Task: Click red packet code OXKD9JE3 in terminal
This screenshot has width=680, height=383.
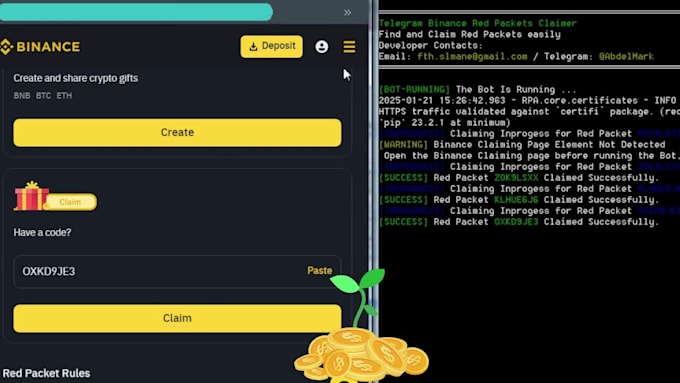Action: [x=516, y=222]
